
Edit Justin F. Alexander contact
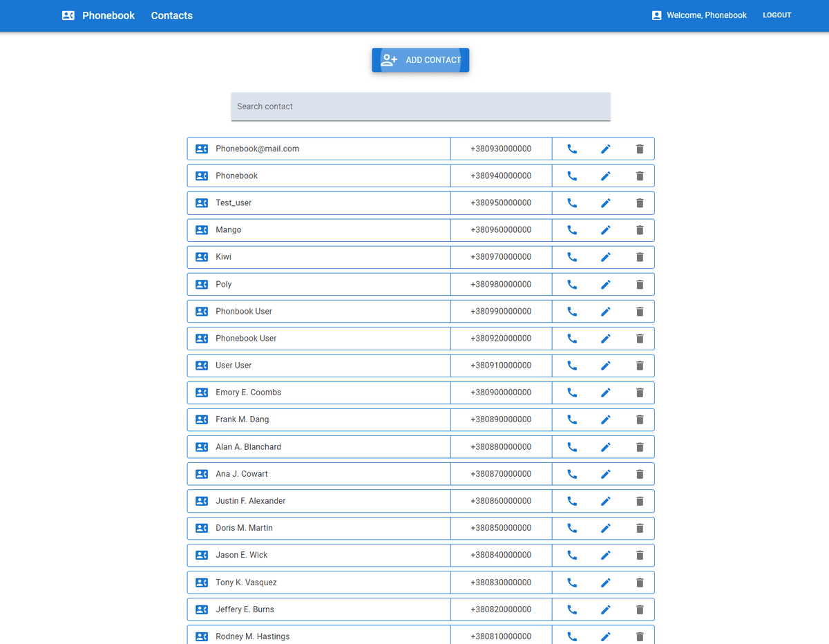click(x=606, y=501)
